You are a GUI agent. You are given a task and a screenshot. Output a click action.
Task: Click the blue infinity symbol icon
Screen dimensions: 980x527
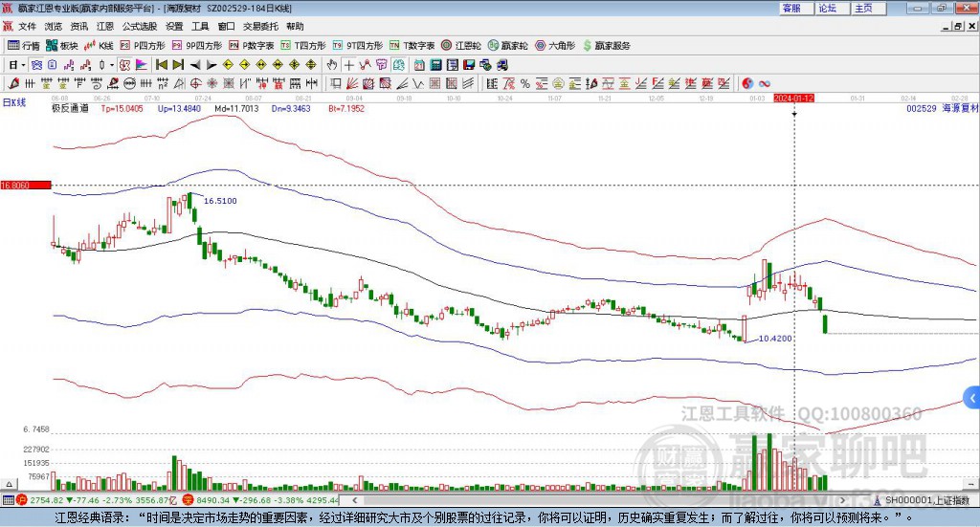(x=764, y=83)
